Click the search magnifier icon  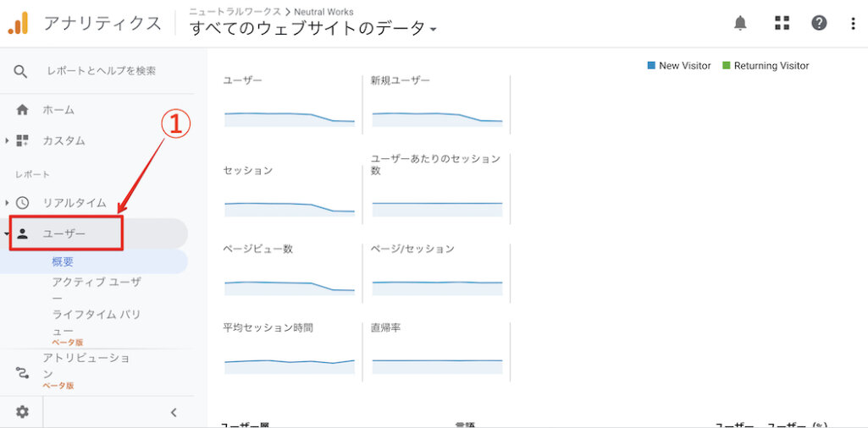click(x=21, y=71)
